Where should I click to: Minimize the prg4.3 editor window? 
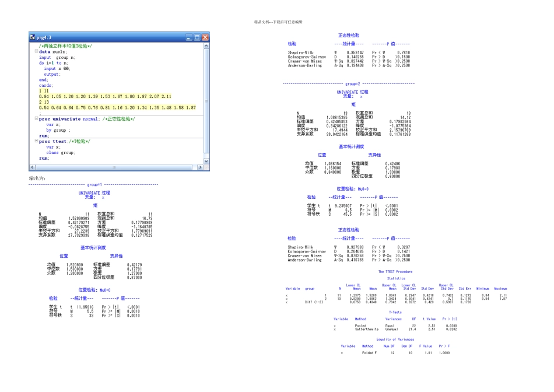[189, 37]
